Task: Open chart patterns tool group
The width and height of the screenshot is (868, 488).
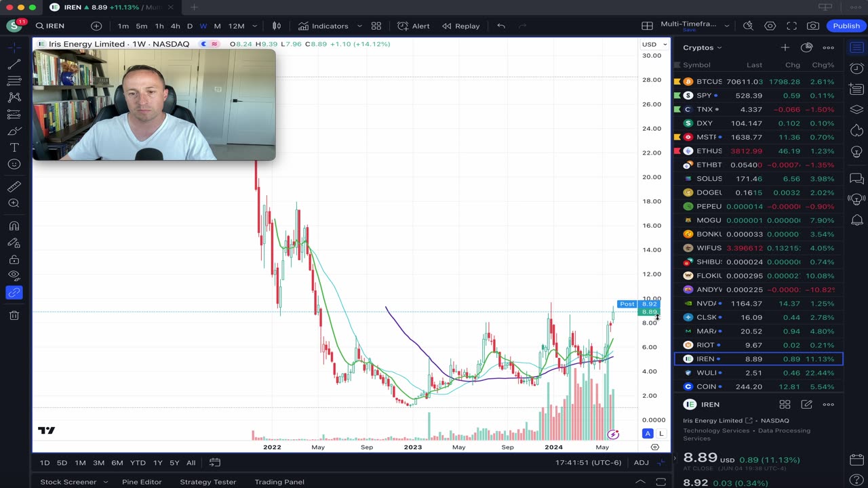Action: pyautogui.click(x=14, y=98)
